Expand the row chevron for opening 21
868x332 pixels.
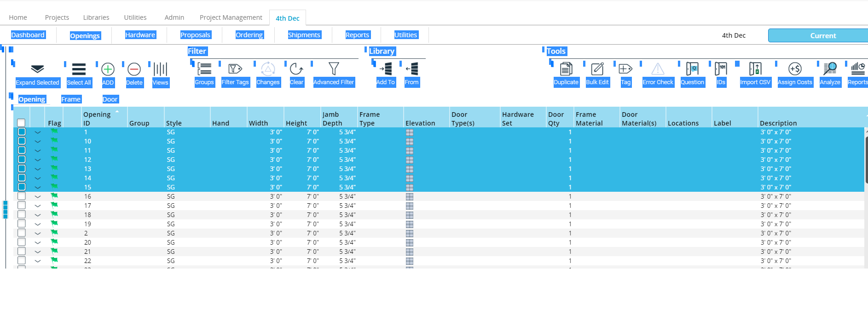pyautogui.click(x=38, y=252)
